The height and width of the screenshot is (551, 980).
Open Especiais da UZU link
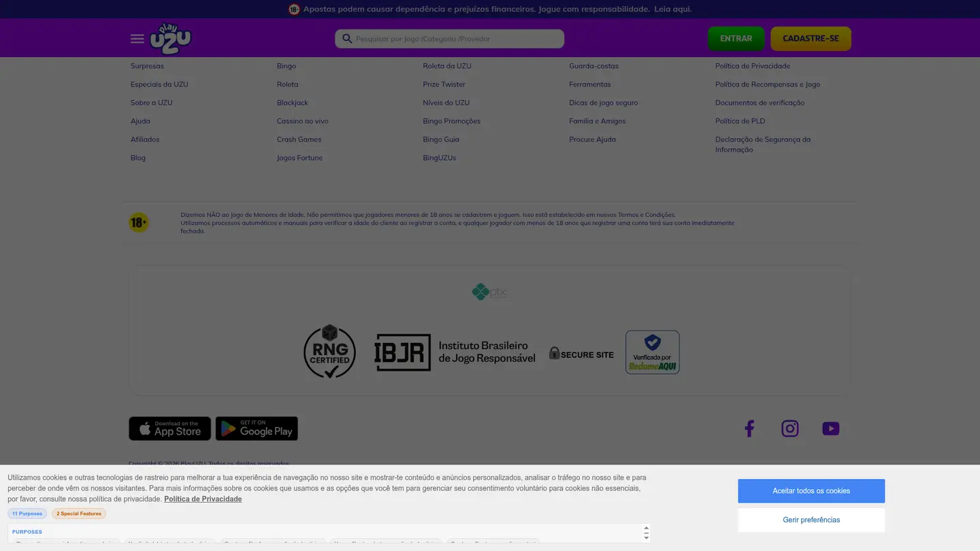[x=159, y=84]
